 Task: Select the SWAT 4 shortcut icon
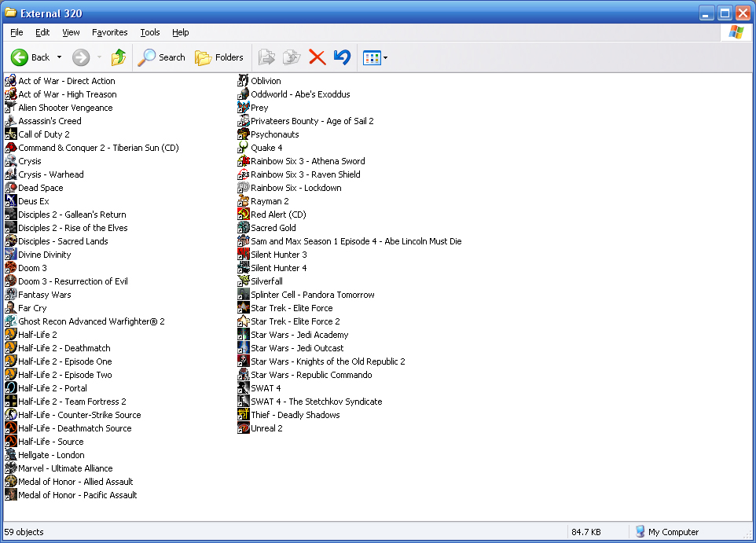click(x=244, y=387)
